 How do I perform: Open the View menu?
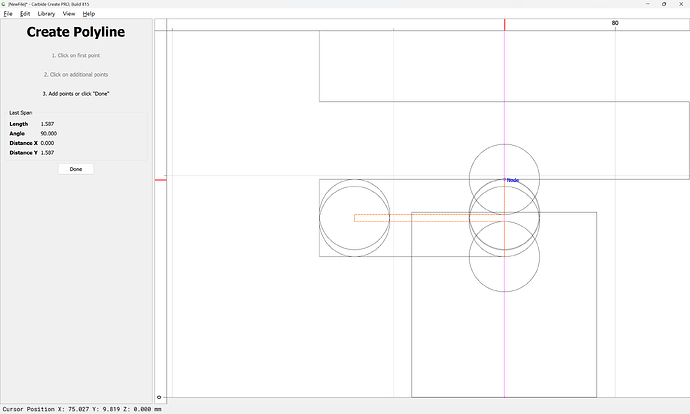tap(69, 14)
